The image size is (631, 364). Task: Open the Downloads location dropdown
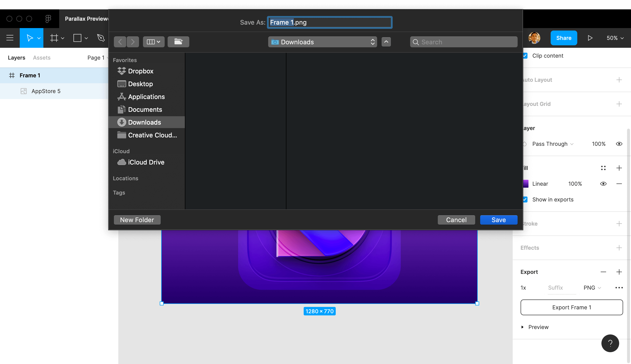coord(322,42)
